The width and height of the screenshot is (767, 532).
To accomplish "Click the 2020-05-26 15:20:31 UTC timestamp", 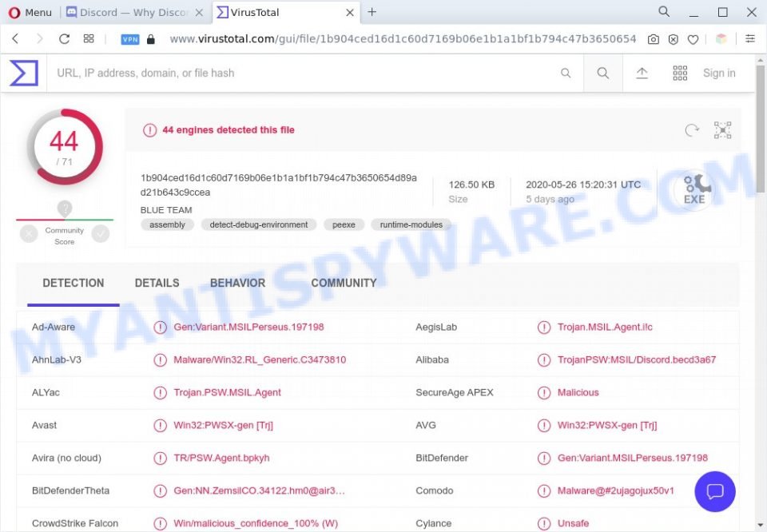I will [x=583, y=185].
